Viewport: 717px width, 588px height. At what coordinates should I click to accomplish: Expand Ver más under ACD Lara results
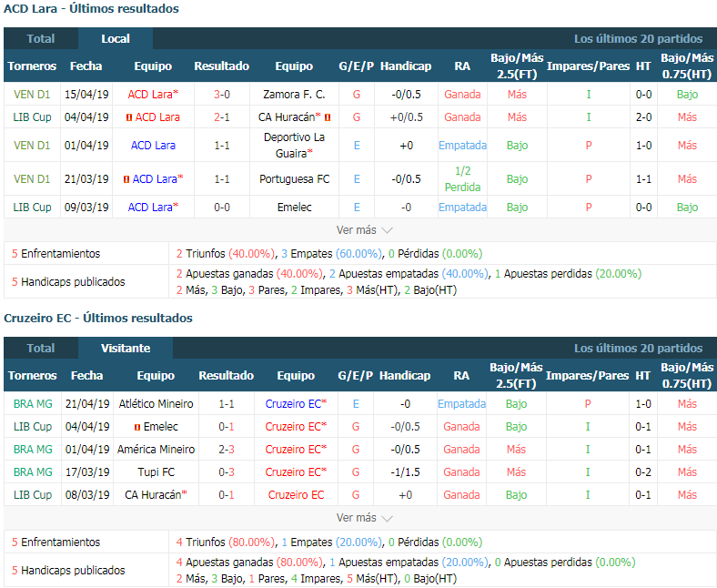[x=364, y=230]
